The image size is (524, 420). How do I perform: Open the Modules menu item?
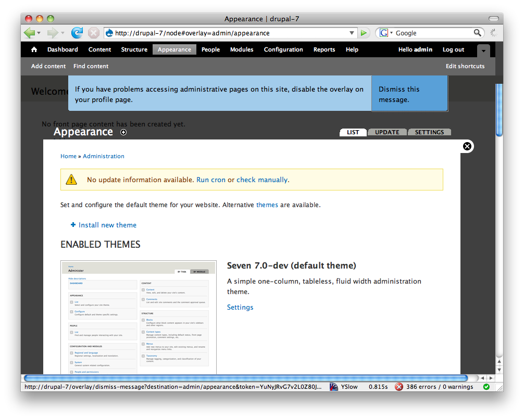coord(241,49)
